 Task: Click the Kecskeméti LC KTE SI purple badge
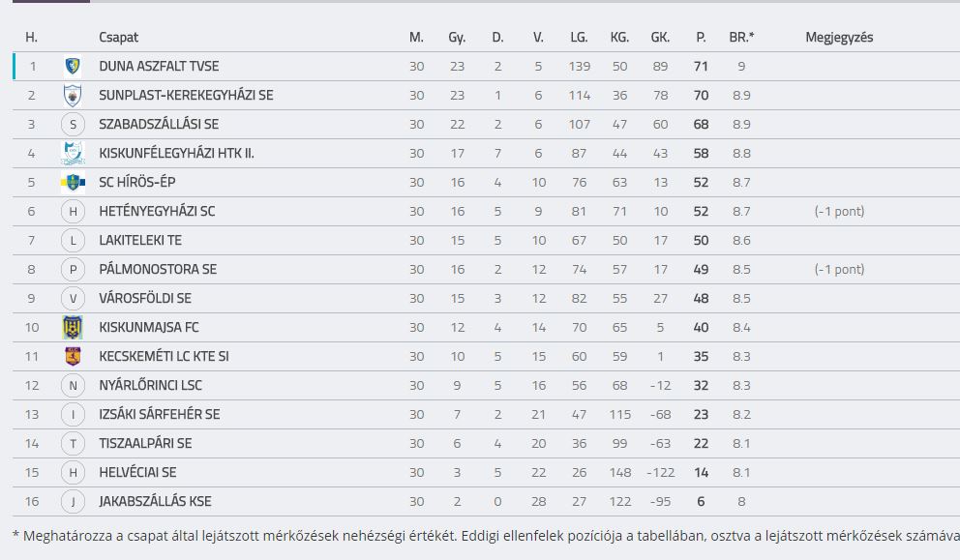[73, 356]
